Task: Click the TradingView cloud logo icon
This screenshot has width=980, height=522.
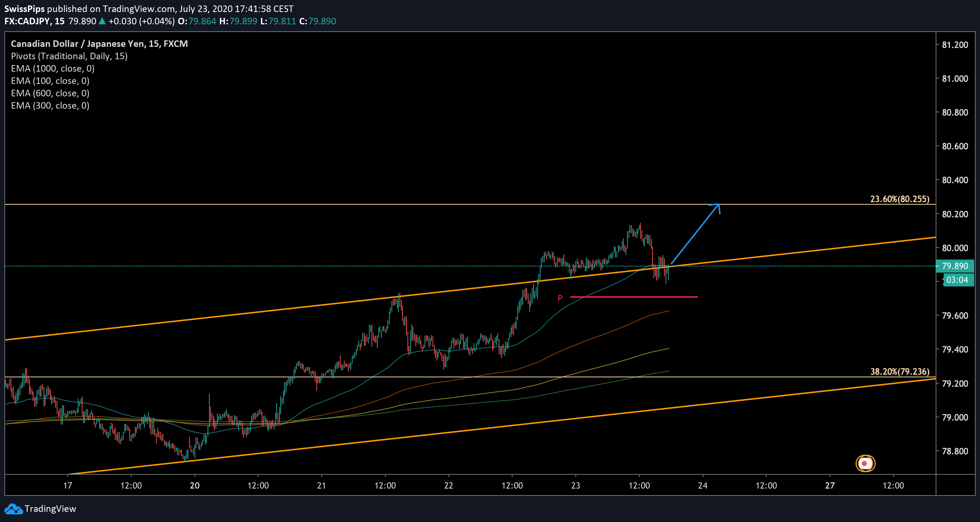Action: (x=13, y=509)
